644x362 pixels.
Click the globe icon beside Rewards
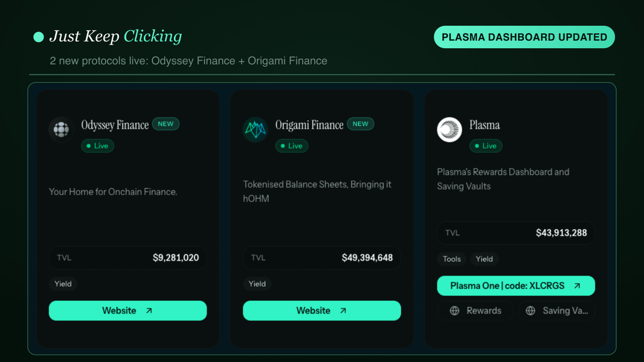pyautogui.click(x=455, y=311)
